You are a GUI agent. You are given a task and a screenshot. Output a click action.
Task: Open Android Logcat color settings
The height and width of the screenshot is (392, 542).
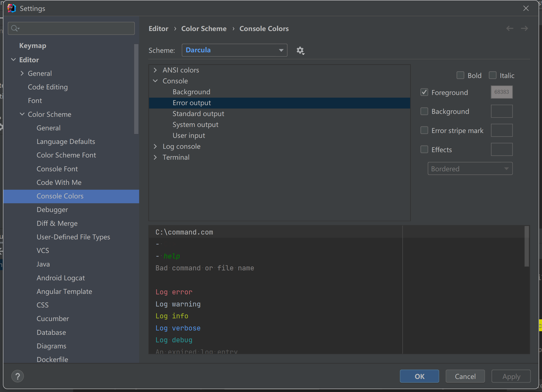(61, 278)
